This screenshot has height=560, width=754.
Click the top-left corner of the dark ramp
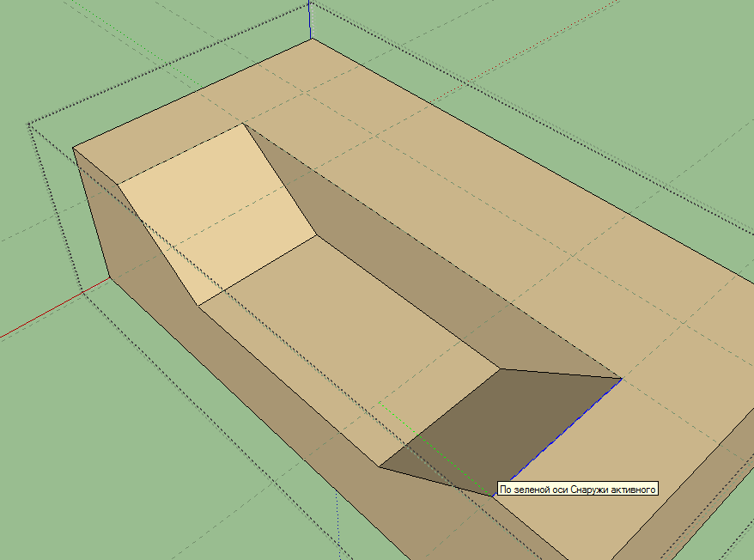click(501, 370)
